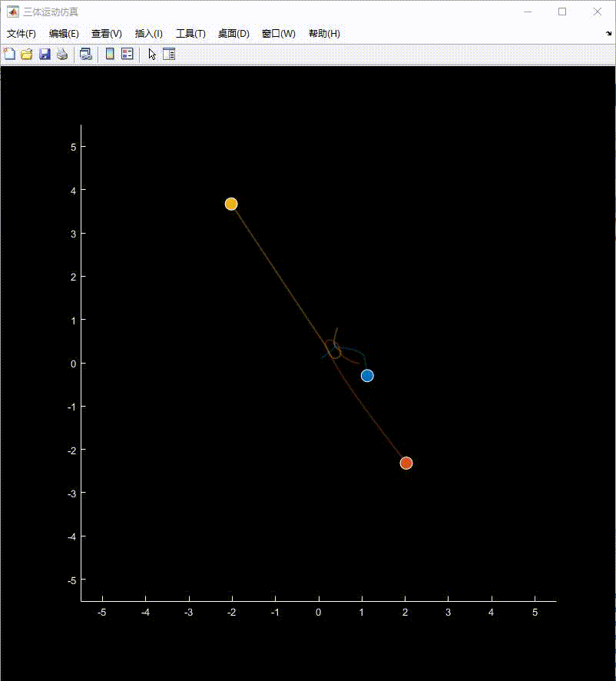This screenshot has height=681, width=616.
Task: Click the Link Plot toolbar icon
Action: pyautogui.click(x=85, y=54)
